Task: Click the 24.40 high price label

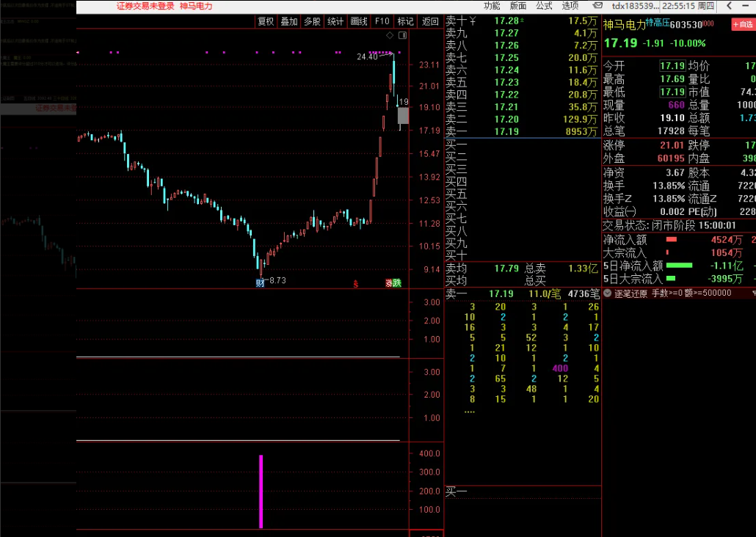Action: (x=368, y=56)
